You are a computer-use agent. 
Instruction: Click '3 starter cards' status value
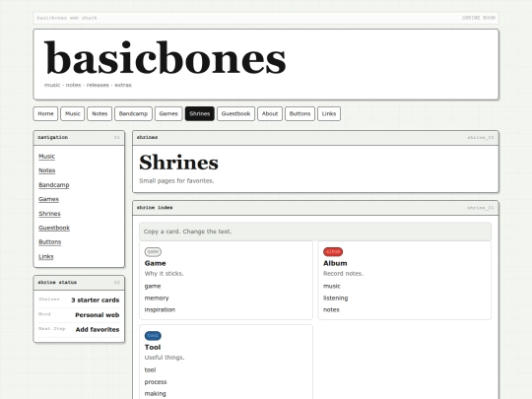coord(96,299)
